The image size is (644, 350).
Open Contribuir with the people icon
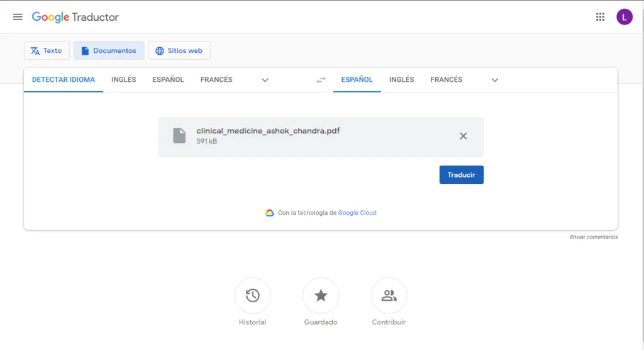point(389,295)
